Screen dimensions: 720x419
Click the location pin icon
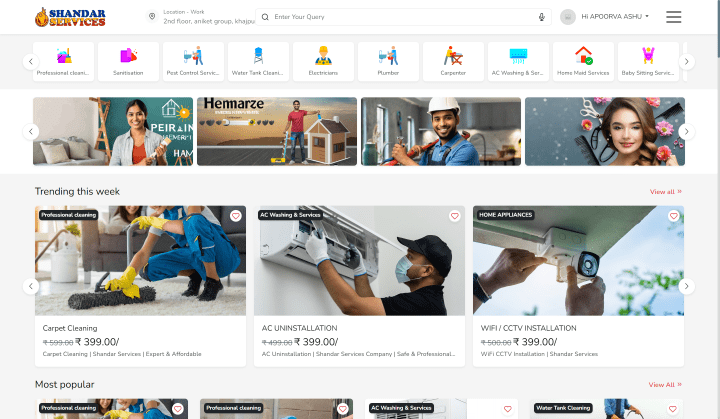click(x=152, y=17)
